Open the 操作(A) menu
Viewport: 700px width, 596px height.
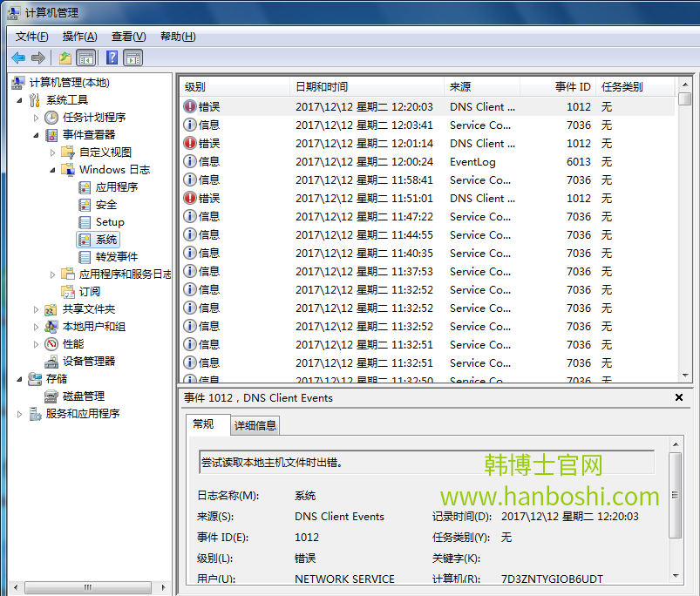[78, 37]
